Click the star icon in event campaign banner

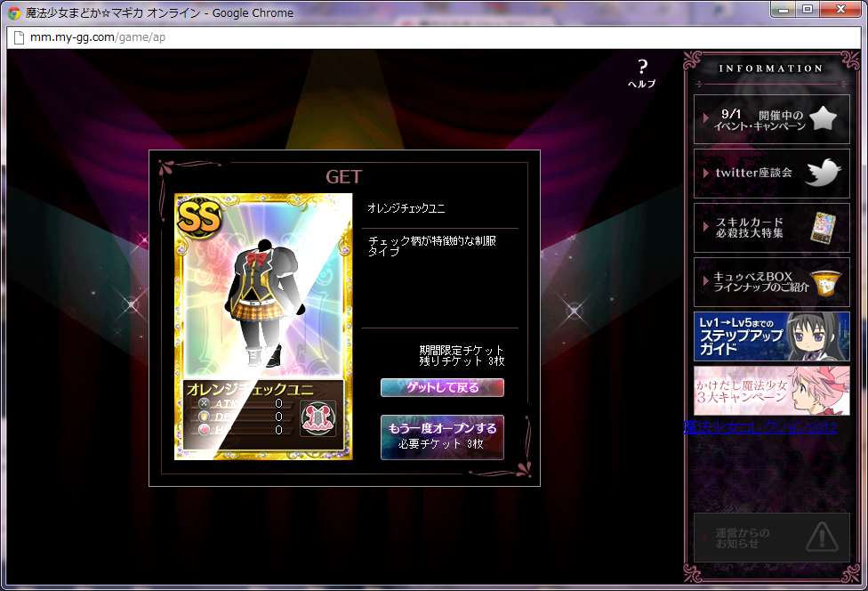[x=823, y=118]
